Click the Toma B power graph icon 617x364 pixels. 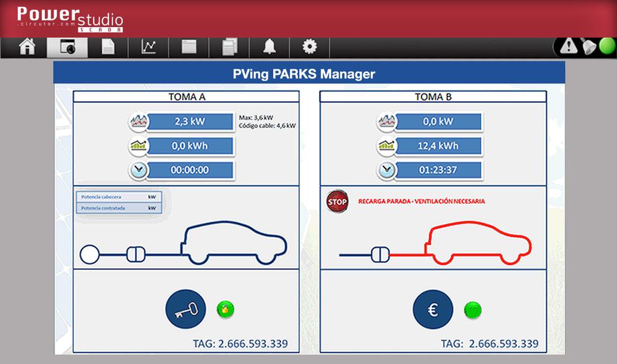387,122
